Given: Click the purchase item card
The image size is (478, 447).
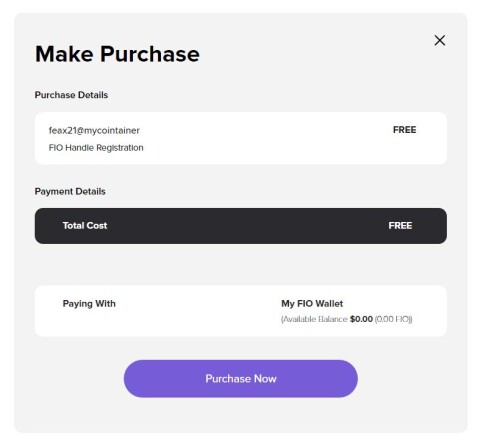Looking at the screenshot, I should (241, 138).
